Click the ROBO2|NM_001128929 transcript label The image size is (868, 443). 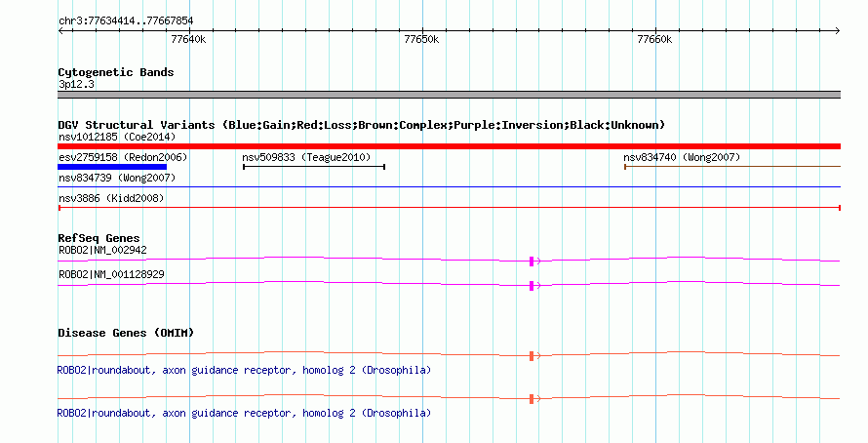[x=111, y=274]
